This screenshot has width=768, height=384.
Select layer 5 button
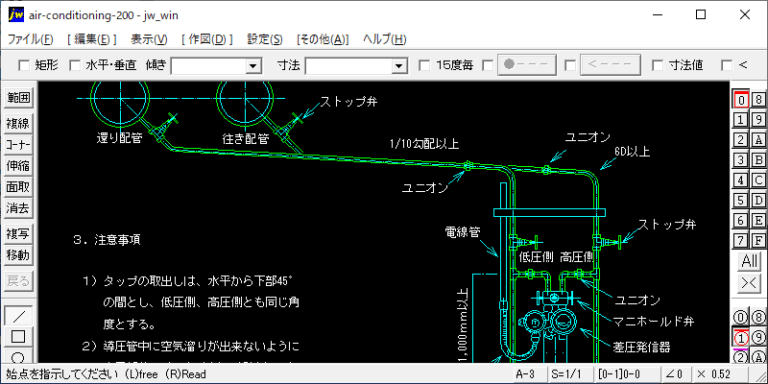pyautogui.click(x=741, y=200)
